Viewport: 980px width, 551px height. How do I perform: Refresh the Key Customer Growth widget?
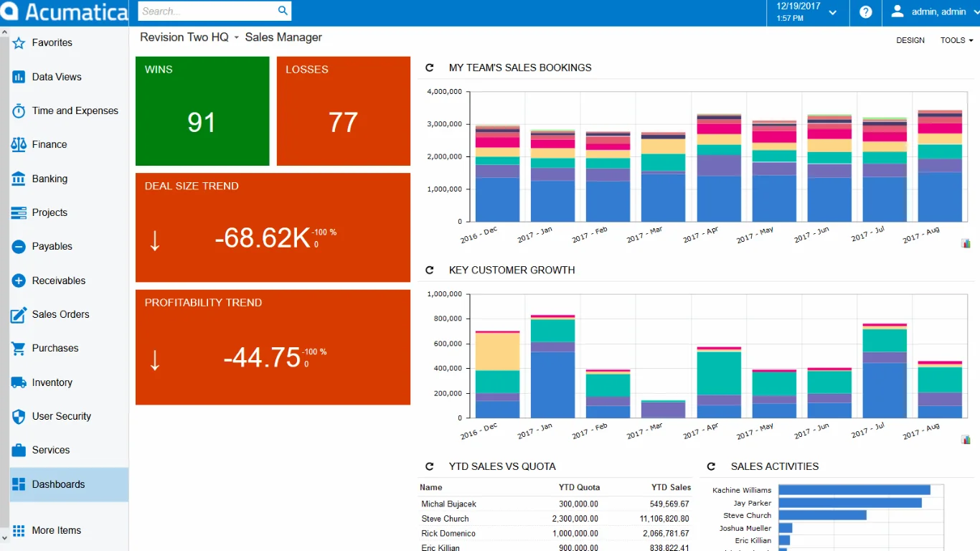pos(429,270)
